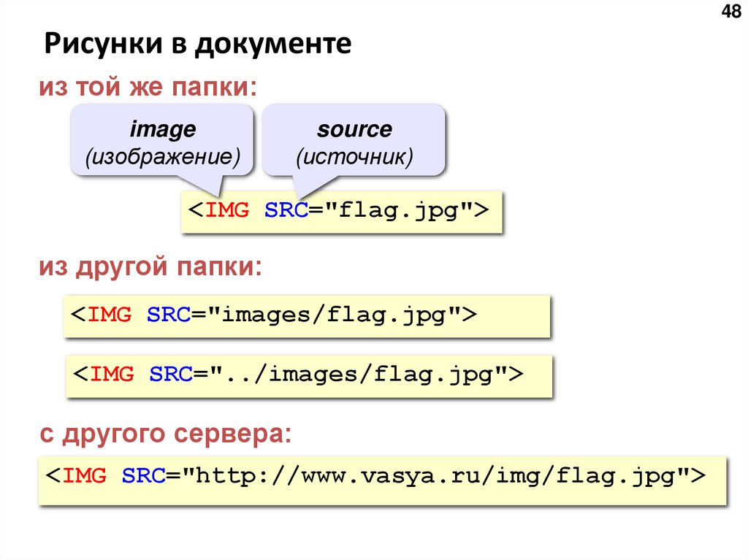
Task: Select the 'source (источник)' callout bubble
Action: click(354, 141)
